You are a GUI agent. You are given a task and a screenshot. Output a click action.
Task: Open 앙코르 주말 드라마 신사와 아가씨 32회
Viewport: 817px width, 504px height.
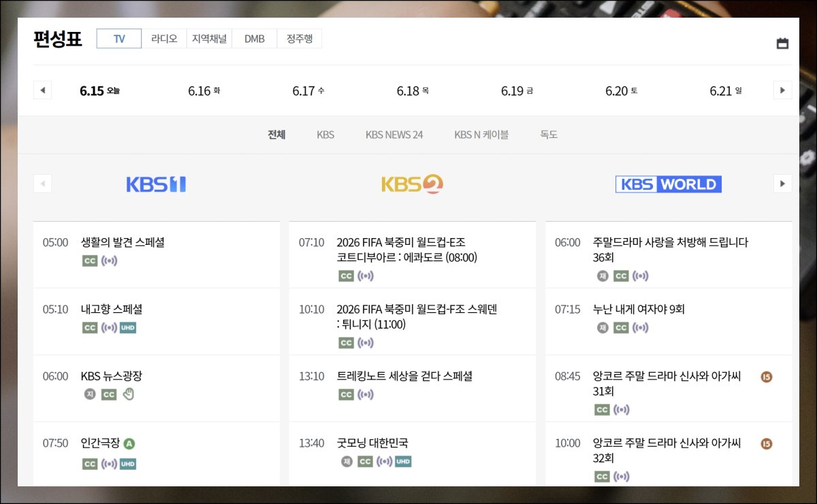coord(667,450)
